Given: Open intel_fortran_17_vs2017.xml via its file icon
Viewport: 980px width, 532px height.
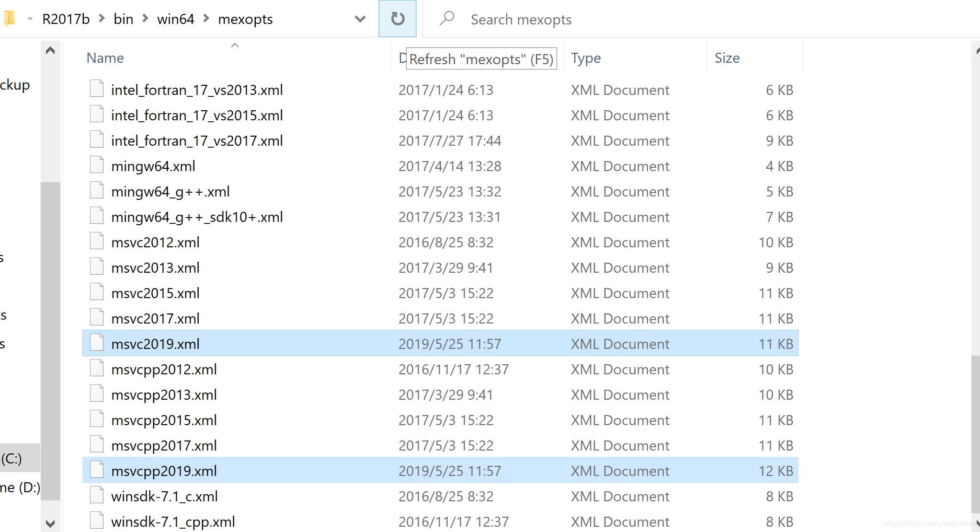Looking at the screenshot, I should pyautogui.click(x=96, y=139).
